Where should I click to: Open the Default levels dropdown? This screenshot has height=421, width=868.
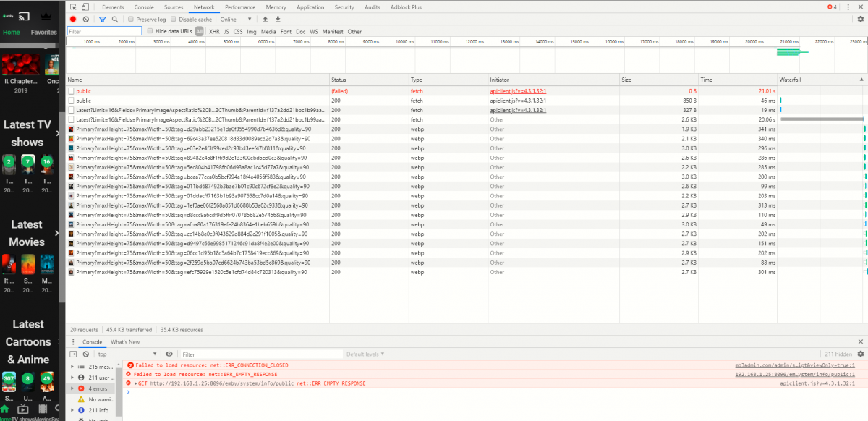click(x=365, y=354)
